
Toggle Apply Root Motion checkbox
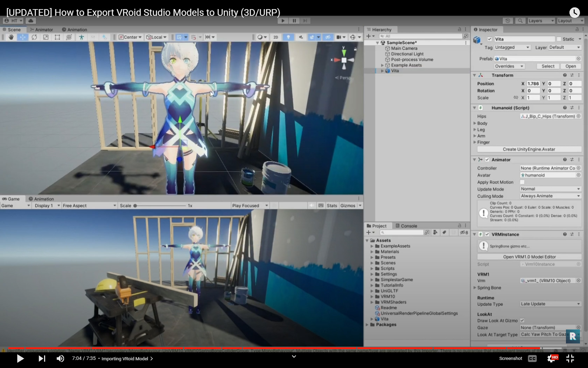pos(522,182)
